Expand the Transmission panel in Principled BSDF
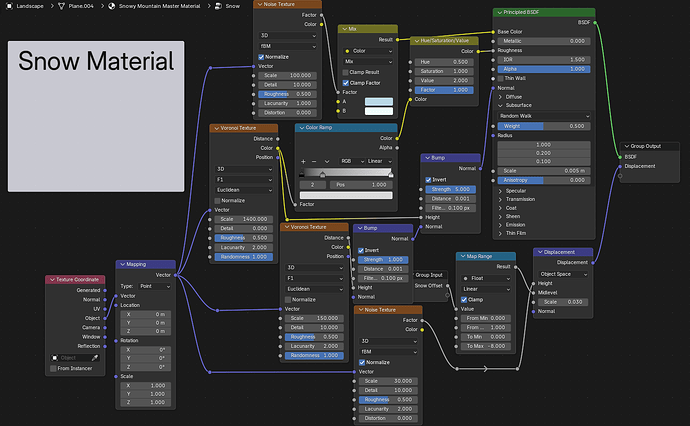 (x=500, y=199)
